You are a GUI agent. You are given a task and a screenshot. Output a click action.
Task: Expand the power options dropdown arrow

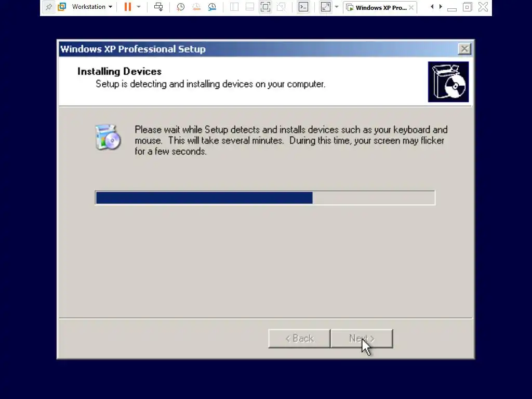point(138,7)
